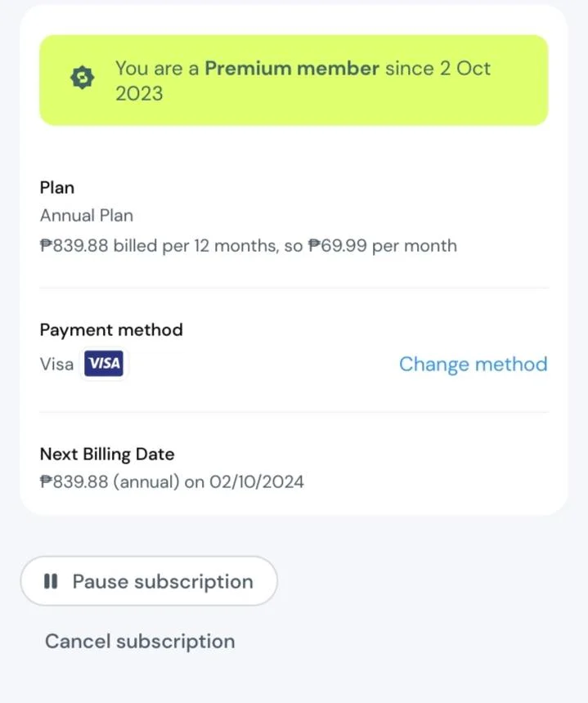Click the 02/10/2024 annual billing amount line
The image size is (588, 703).
click(172, 482)
